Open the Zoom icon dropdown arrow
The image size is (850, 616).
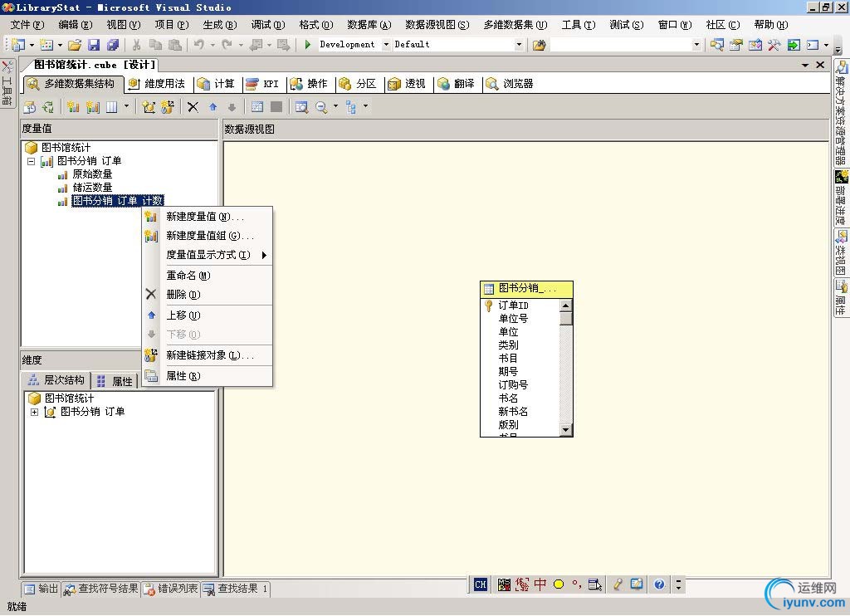[335, 106]
